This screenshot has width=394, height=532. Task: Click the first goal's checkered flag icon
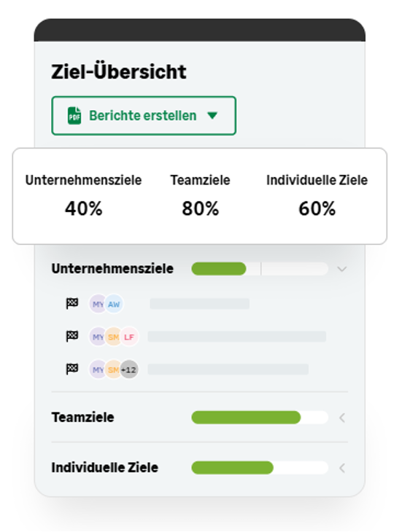point(72,303)
